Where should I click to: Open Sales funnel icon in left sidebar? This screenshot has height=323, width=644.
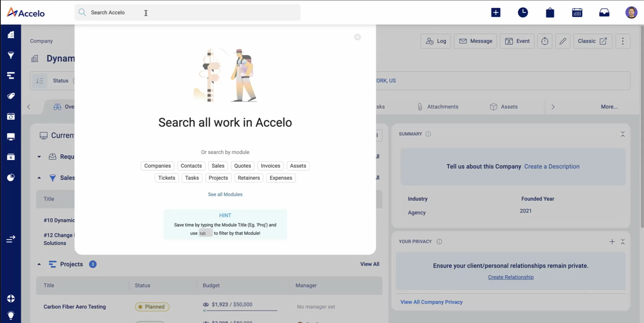(x=11, y=55)
